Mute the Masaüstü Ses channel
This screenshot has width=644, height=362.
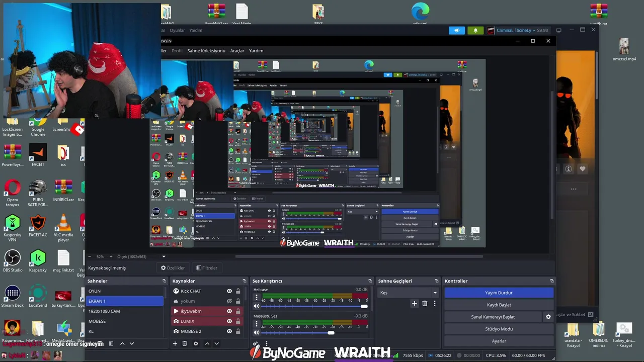pos(257,333)
